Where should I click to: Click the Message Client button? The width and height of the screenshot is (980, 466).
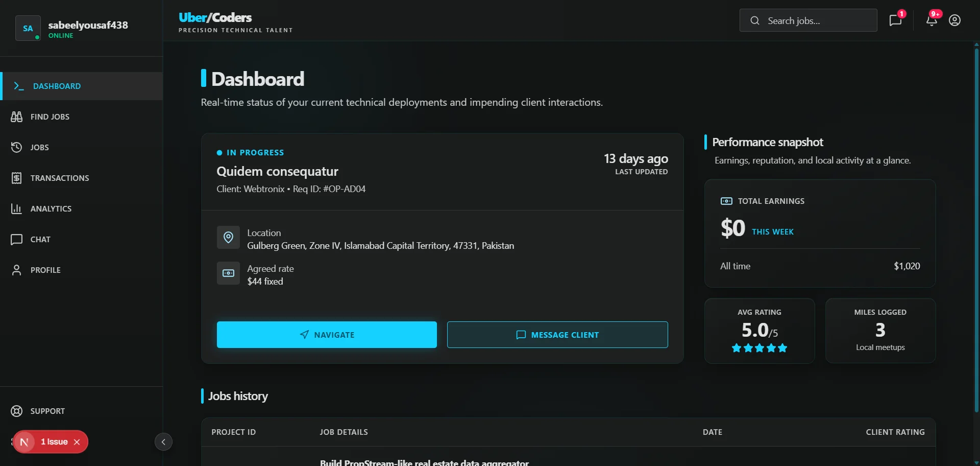(557, 335)
